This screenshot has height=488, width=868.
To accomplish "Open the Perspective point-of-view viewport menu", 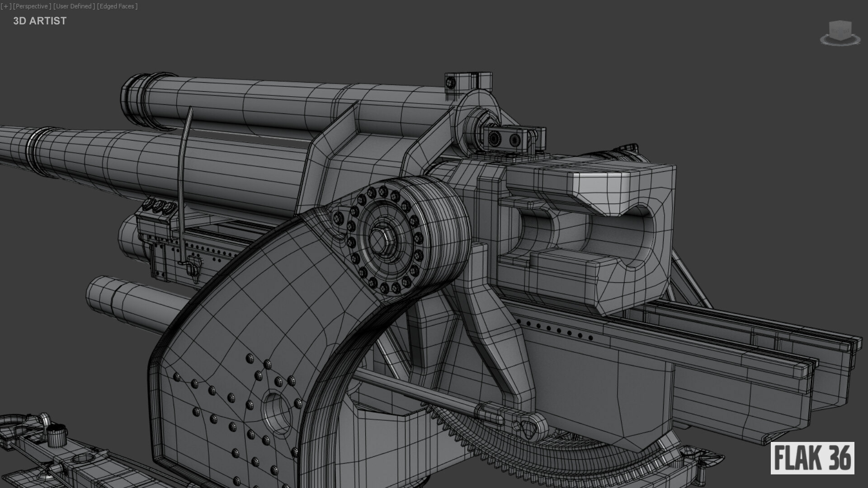I will tap(31, 6).
